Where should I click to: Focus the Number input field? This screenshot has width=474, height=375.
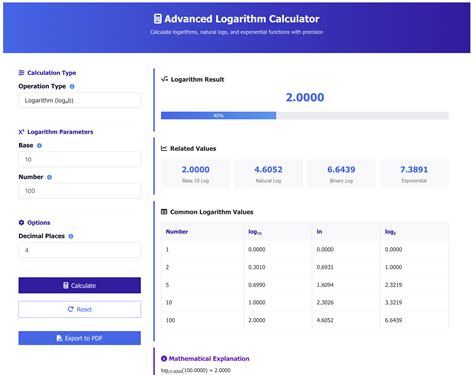tap(80, 191)
